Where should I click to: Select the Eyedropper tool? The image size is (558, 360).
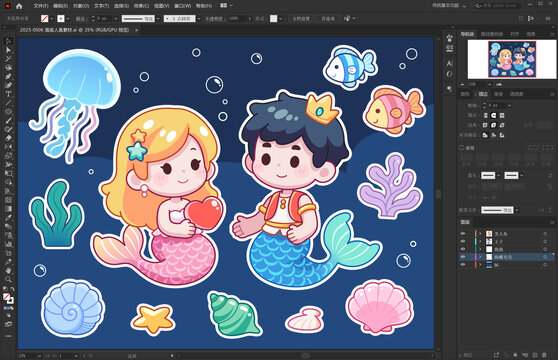[8, 217]
